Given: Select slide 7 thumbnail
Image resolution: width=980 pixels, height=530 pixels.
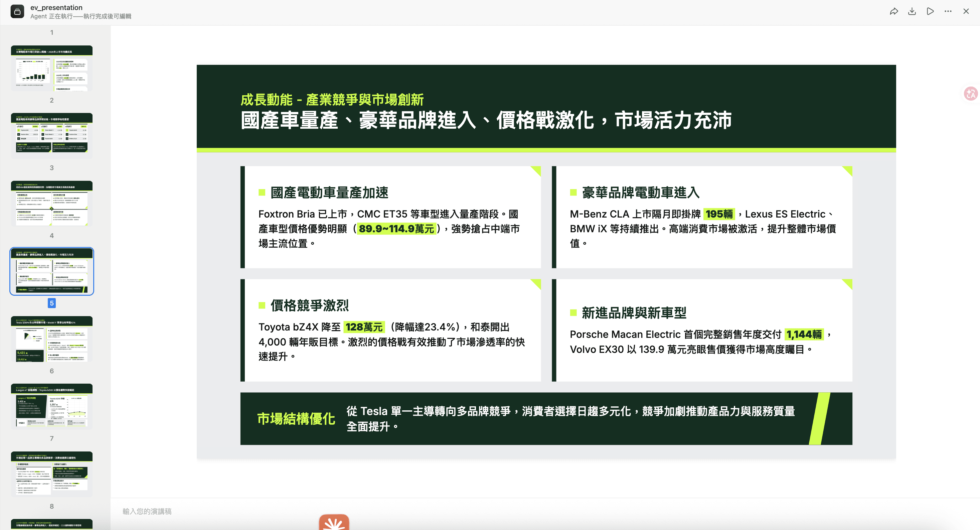Looking at the screenshot, I should click(52, 474).
